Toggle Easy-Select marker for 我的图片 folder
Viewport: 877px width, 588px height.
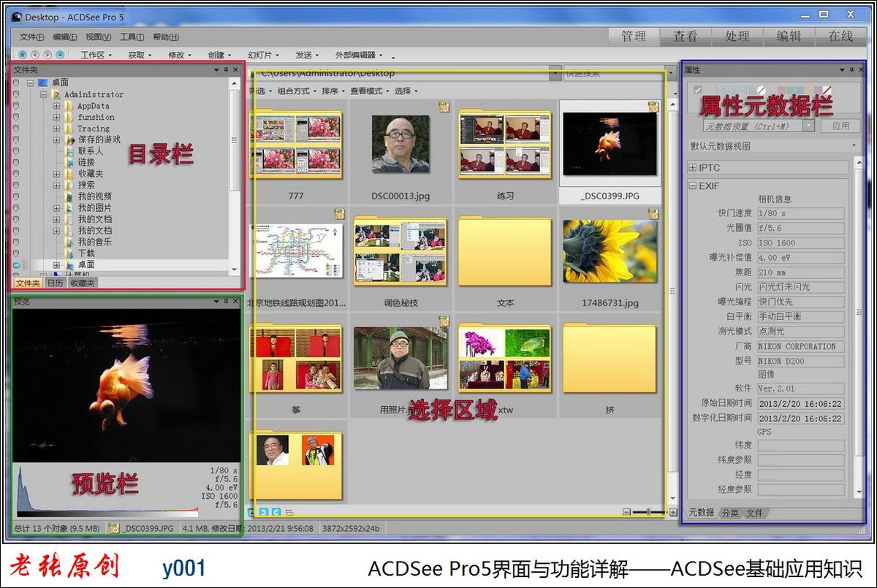point(16,208)
